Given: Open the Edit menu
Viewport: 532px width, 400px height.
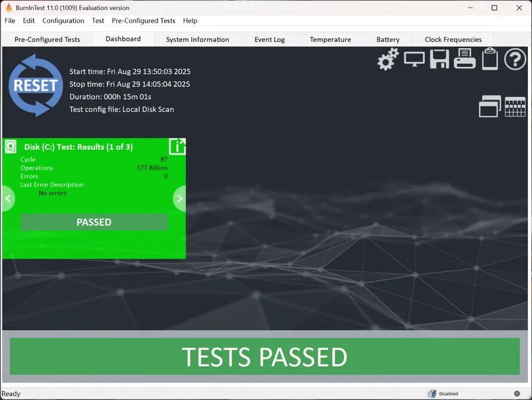Looking at the screenshot, I should tap(29, 21).
